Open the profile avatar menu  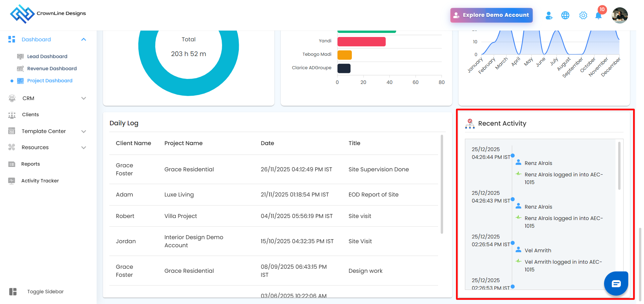620,15
